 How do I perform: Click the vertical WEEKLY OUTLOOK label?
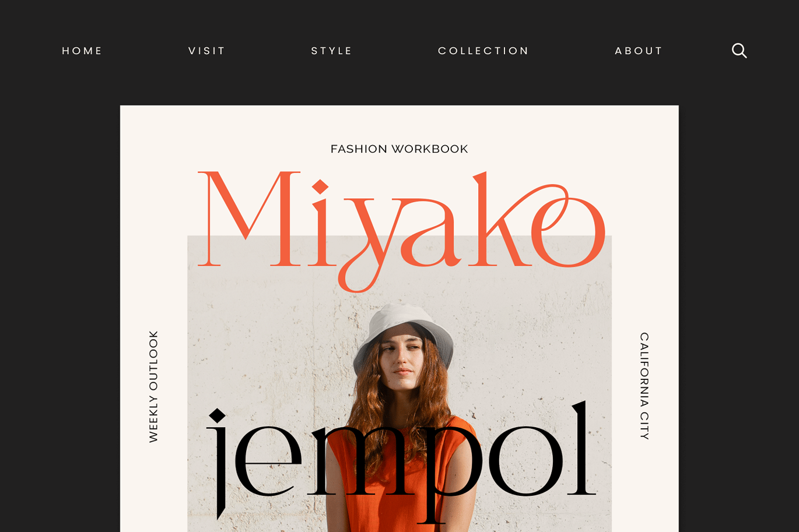[x=153, y=386]
